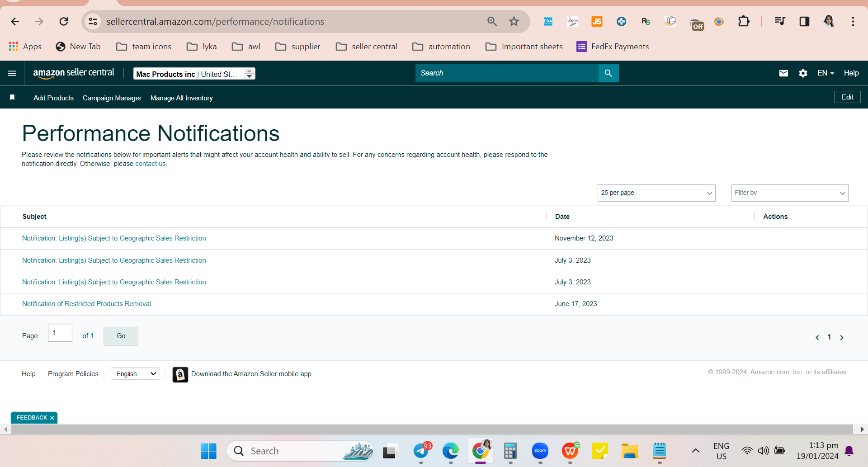Click the browser address bar URL

[215, 22]
